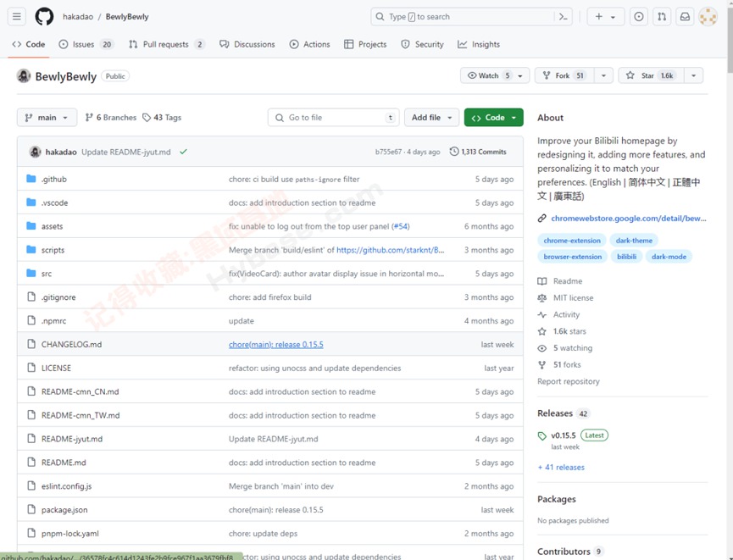Screen dimensions: 733x560
Task: Star the BewlyBewly repository
Action: point(651,75)
